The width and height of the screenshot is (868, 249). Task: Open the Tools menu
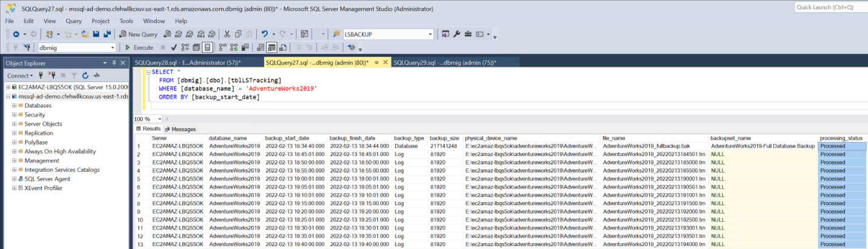point(126,21)
